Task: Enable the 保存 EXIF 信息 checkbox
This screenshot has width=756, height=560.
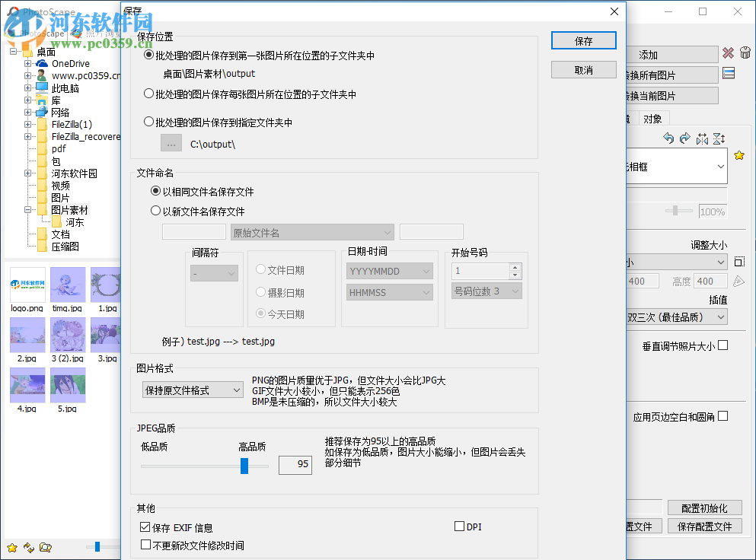Action: coord(145,527)
